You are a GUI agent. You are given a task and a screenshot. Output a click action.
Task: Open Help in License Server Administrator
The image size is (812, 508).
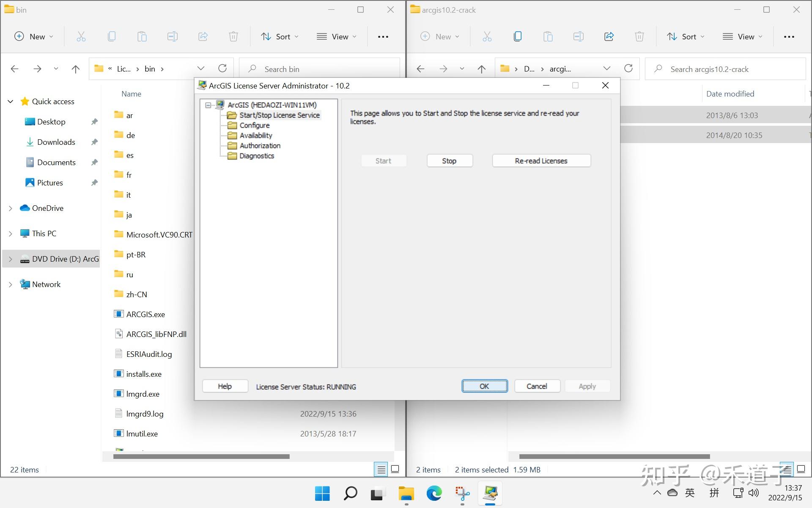[225, 386]
